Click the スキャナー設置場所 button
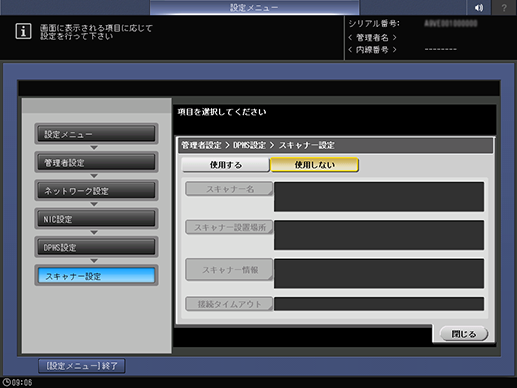The image size is (517, 388). point(229,227)
